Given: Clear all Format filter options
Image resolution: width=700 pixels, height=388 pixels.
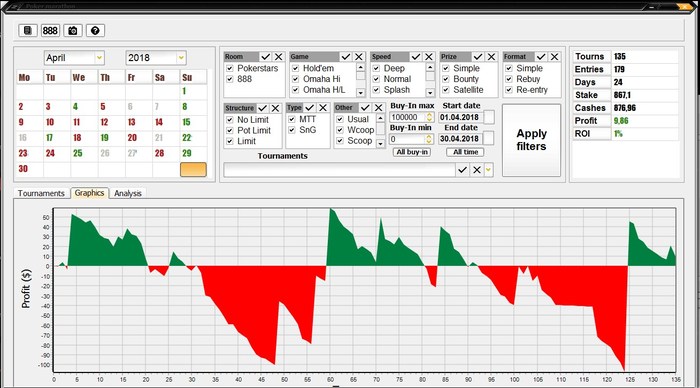Looking at the screenshot, I should (554, 57).
